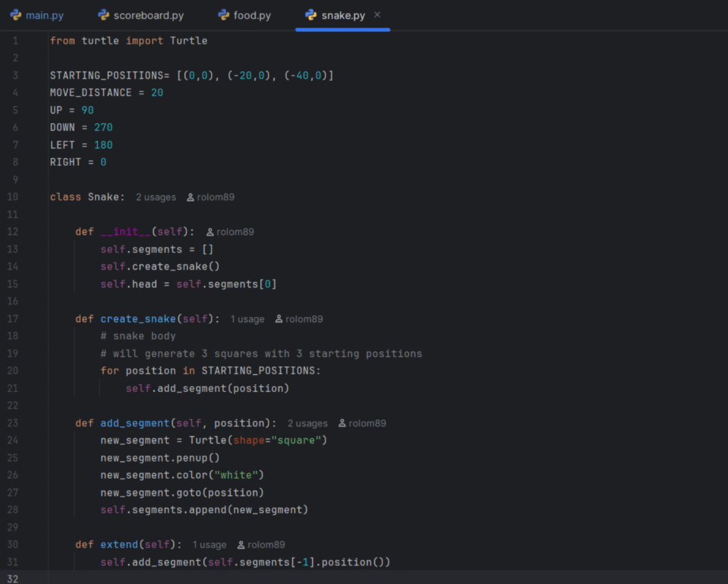Click the Python icon on snake.py tab
The height and width of the screenshot is (584, 728).
tap(311, 15)
